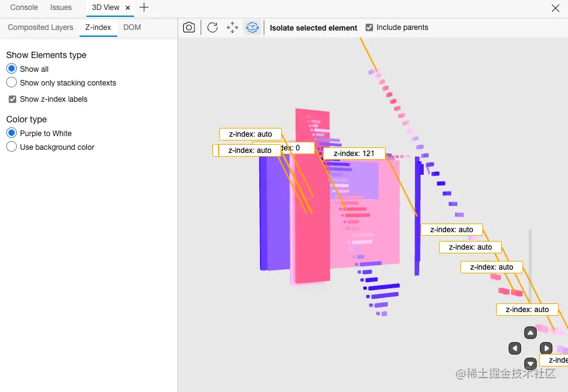Select Purple to White color type

(x=12, y=133)
